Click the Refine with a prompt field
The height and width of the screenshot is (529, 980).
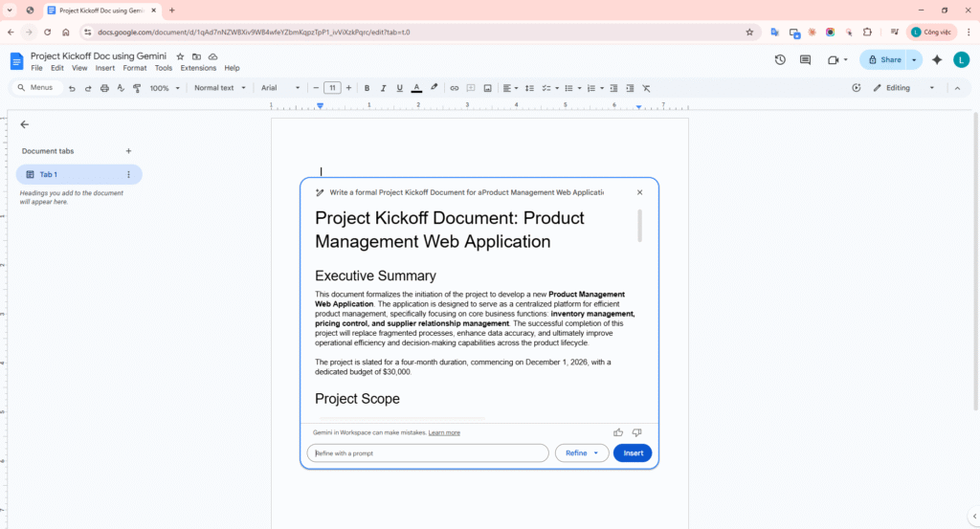click(x=428, y=453)
